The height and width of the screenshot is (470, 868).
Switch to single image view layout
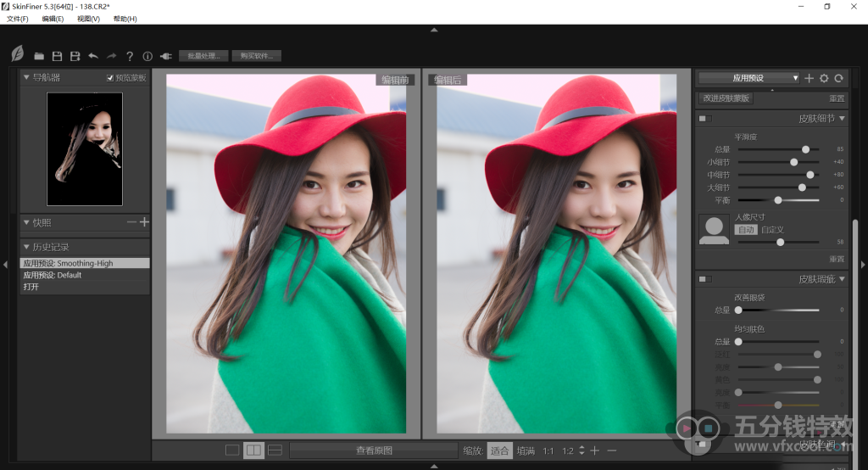pyautogui.click(x=232, y=450)
